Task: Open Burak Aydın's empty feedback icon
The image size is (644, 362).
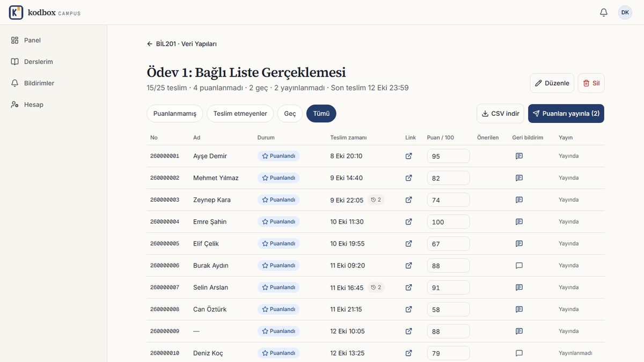Action: tap(519, 265)
